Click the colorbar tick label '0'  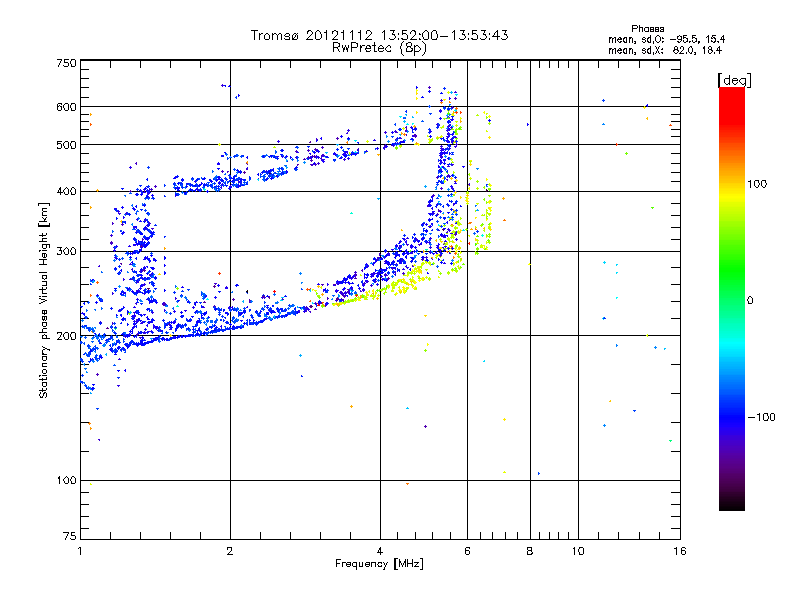point(750,301)
